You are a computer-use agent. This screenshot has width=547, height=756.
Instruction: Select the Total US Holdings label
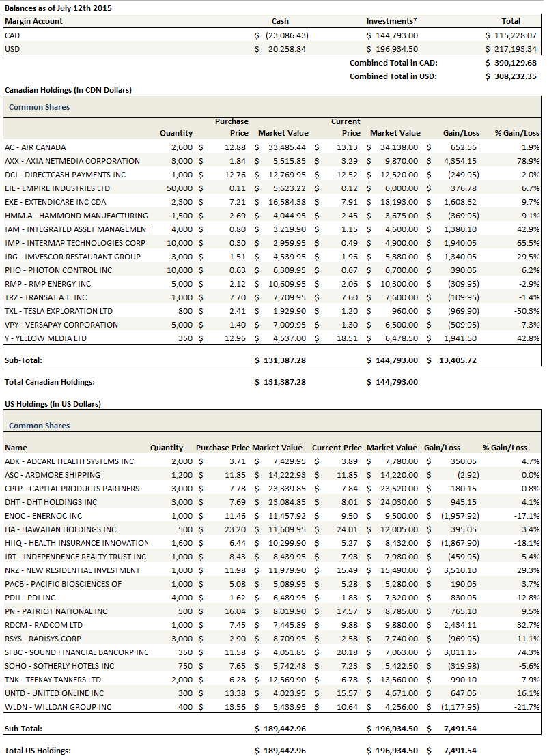point(38,751)
